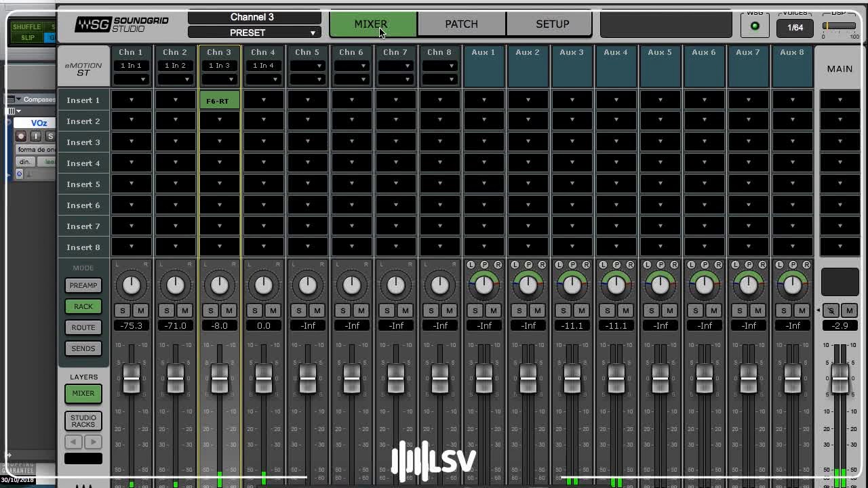Screen dimensions: 868x488
Task: Mute Aux 3
Action: click(581, 310)
